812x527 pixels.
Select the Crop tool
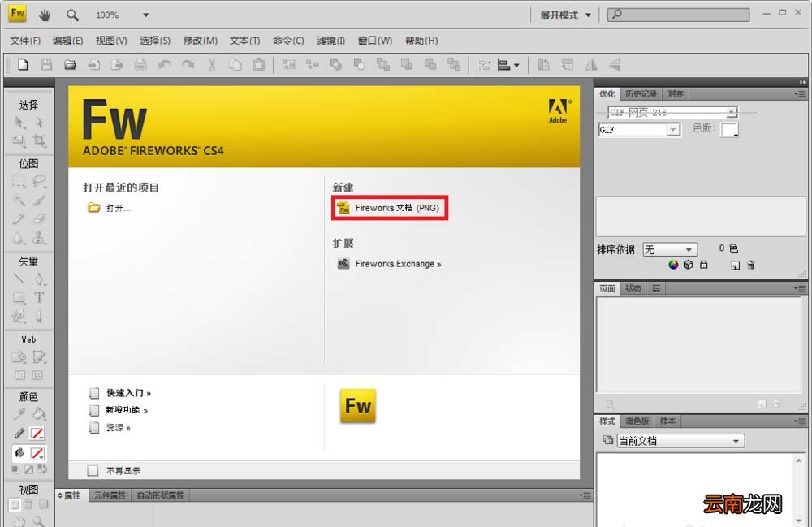[39, 140]
